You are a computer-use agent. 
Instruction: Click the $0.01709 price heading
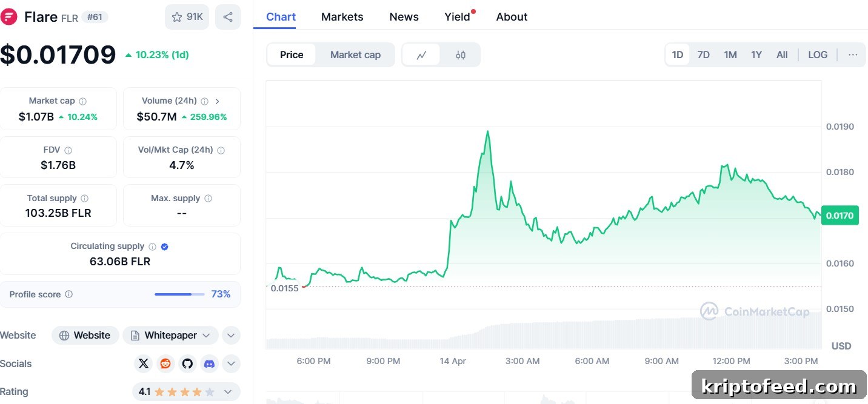58,55
